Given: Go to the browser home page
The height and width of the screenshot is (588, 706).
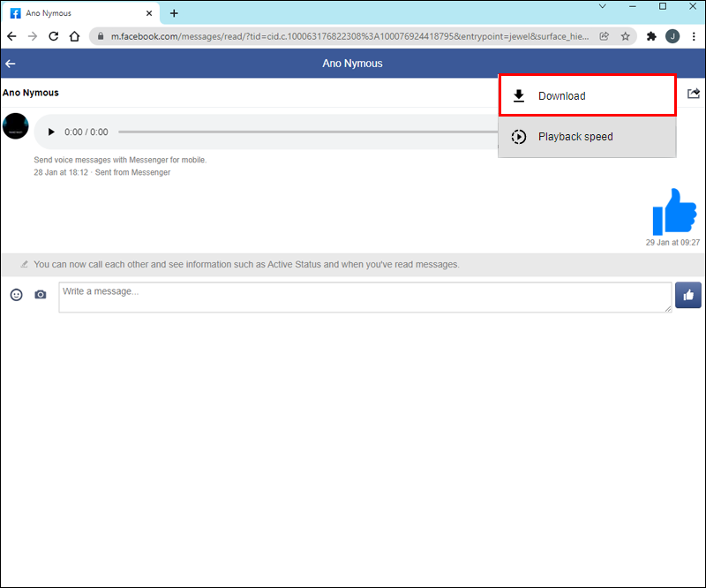Looking at the screenshot, I should (75, 36).
